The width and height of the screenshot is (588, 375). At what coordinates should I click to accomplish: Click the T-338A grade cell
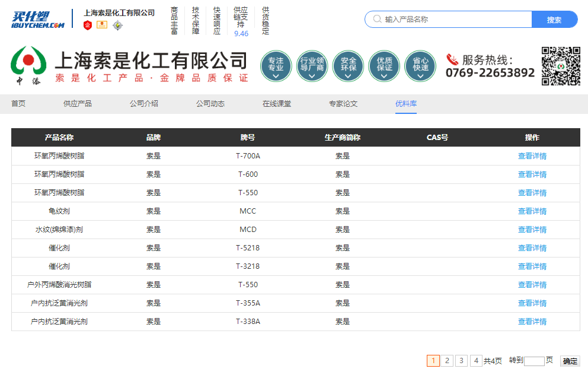(x=248, y=322)
